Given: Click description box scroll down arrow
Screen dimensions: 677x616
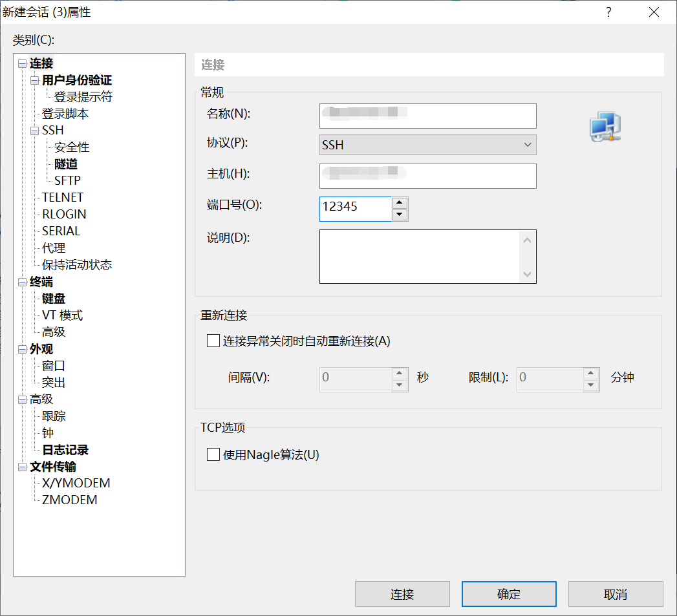Looking at the screenshot, I should 527,273.
